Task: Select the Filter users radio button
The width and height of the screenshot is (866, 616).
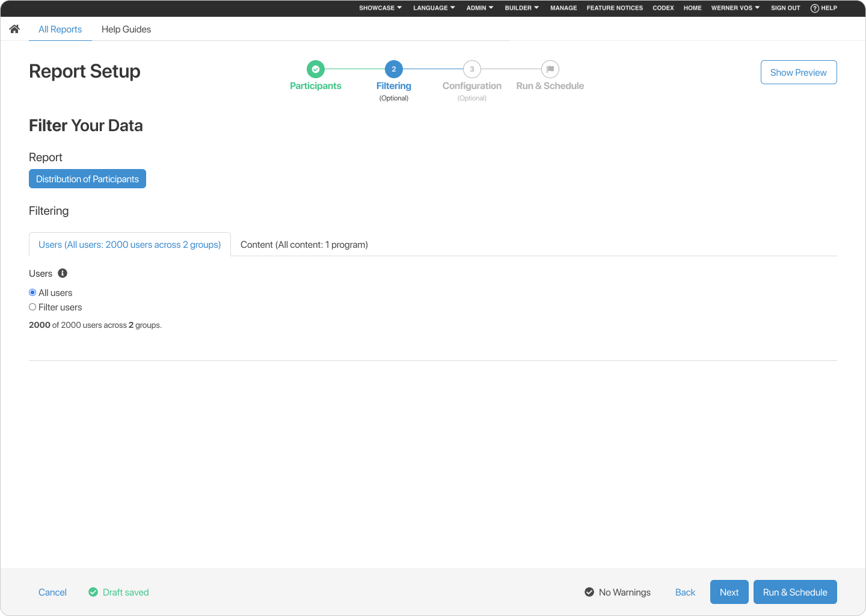Action: point(32,307)
